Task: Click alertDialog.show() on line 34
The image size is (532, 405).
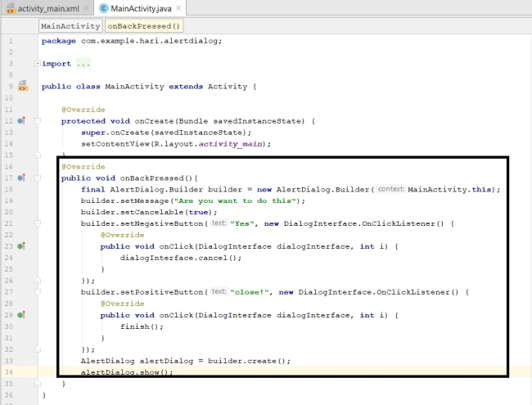Action: click(x=124, y=372)
